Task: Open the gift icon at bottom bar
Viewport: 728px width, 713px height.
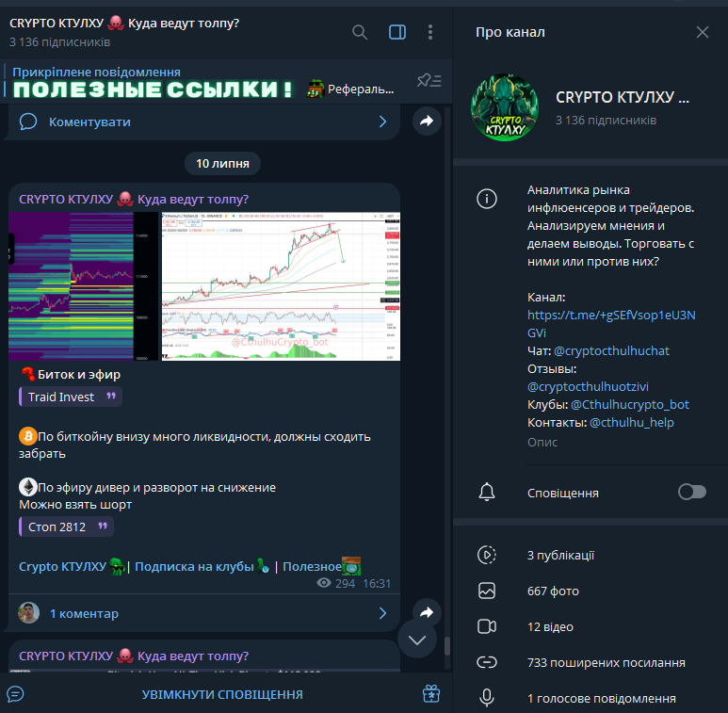Action: pos(431,694)
